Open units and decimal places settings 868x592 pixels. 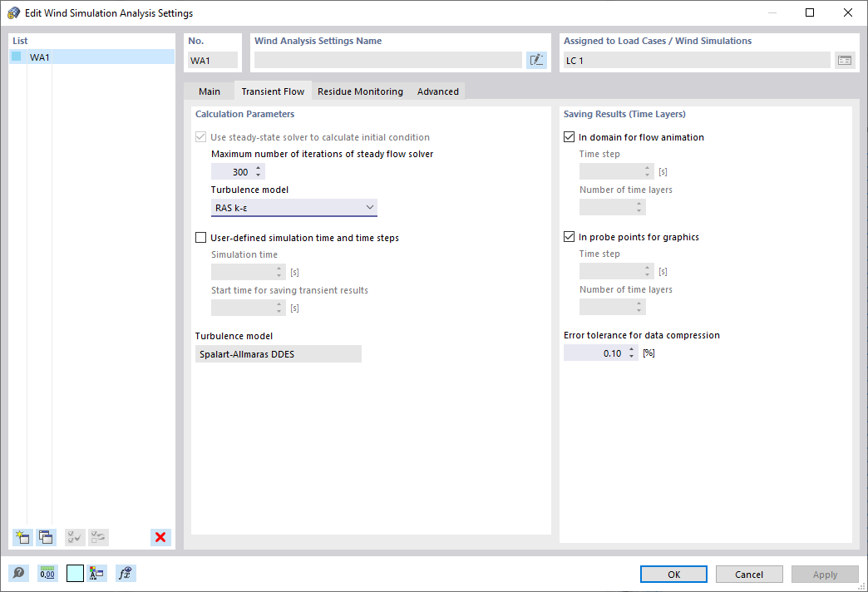click(x=47, y=573)
